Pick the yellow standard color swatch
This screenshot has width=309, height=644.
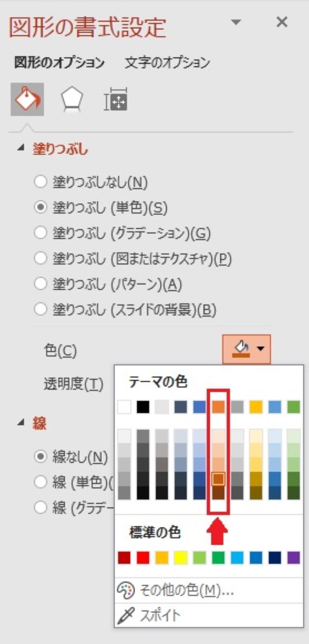tap(180, 558)
